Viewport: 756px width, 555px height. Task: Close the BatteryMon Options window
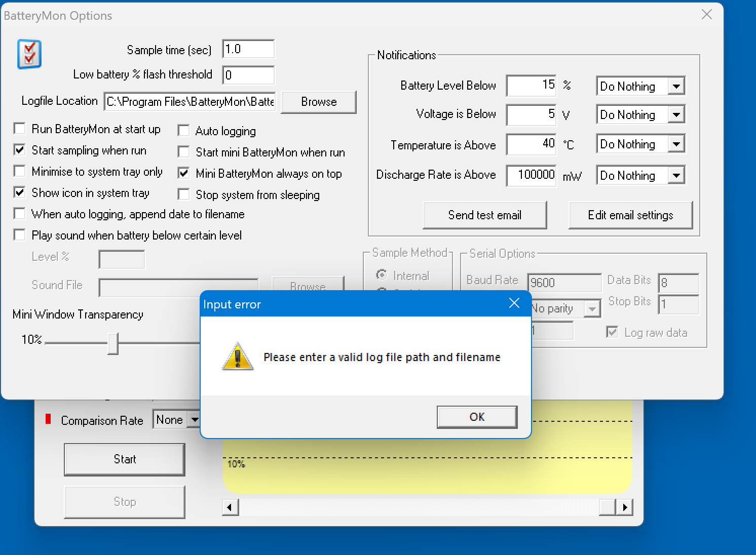tap(707, 15)
